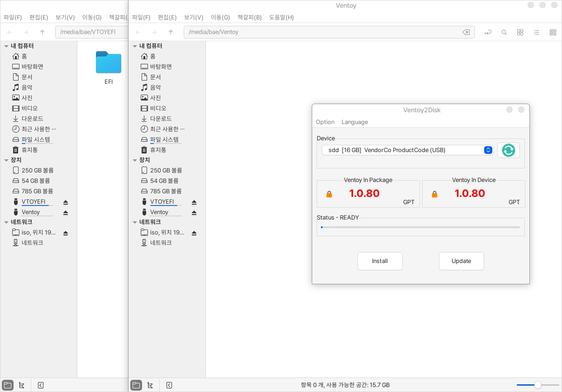This screenshot has width=562, height=392.
Task: Click the Install button
Action: [380, 261]
